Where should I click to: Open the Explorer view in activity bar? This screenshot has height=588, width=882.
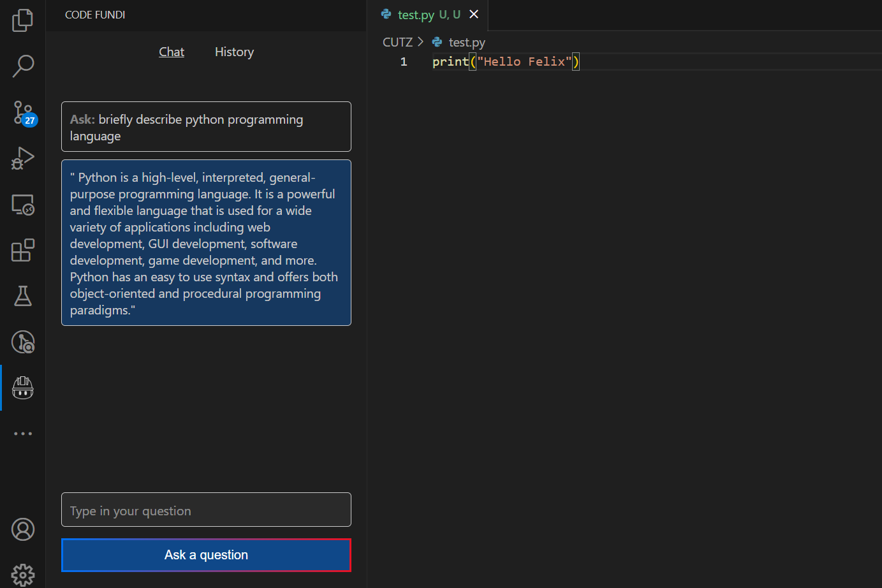pyautogui.click(x=23, y=20)
